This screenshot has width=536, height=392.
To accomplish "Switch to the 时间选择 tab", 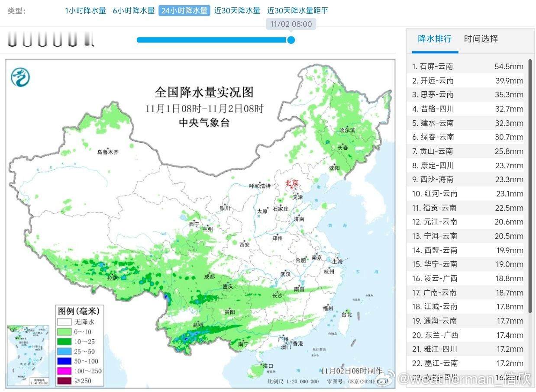I will pyautogui.click(x=481, y=39).
